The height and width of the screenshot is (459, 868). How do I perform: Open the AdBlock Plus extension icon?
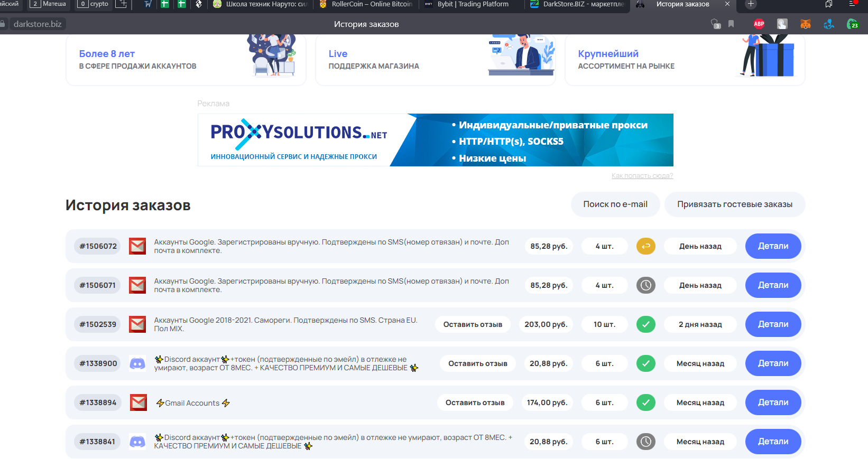[759, 24]
